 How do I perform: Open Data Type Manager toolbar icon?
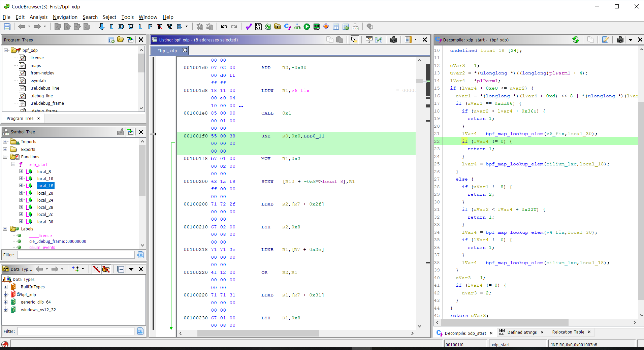click(x=278, y=27)
